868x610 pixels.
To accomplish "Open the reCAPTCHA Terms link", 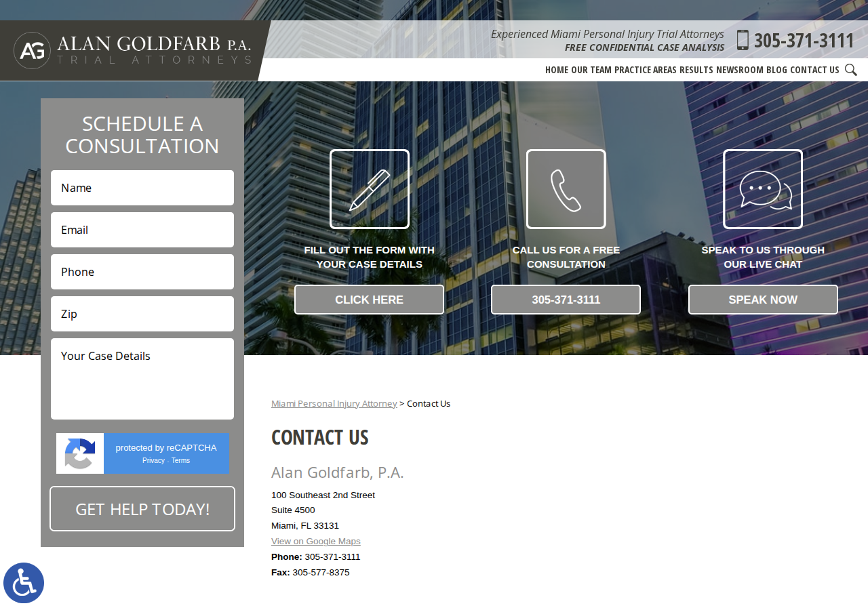I will pos(180,460).
